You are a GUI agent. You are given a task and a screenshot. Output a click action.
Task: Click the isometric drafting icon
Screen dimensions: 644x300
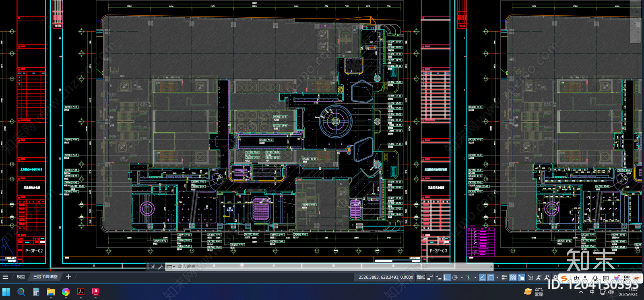point(469,277)
